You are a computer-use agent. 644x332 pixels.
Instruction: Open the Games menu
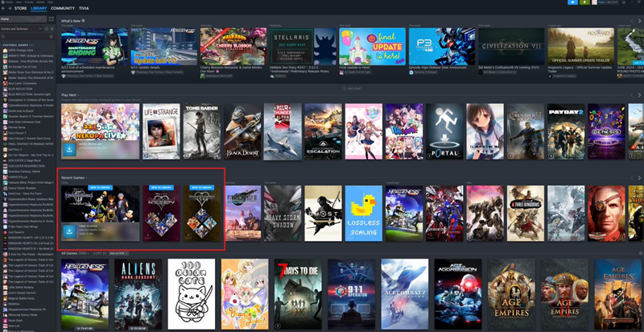click(40, 2)
